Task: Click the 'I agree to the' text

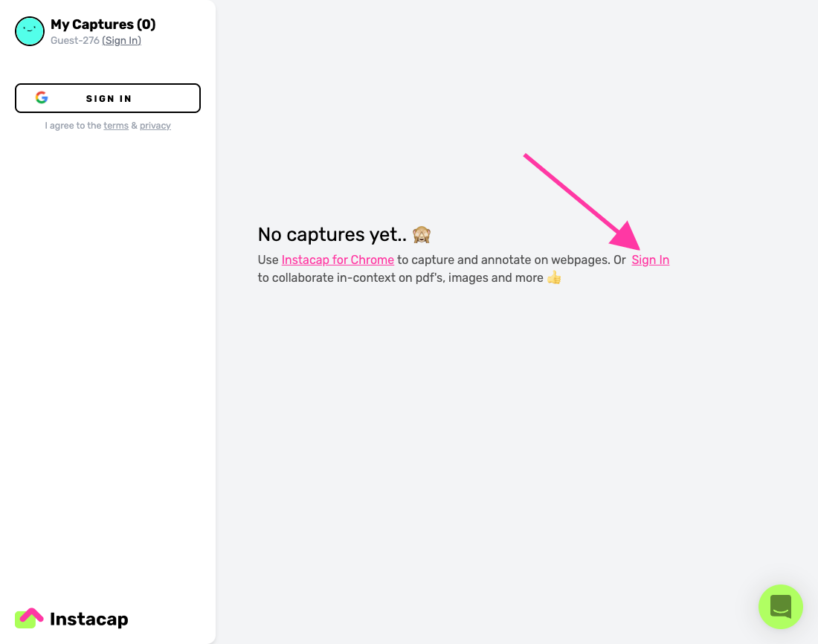Action: [73, 126]
